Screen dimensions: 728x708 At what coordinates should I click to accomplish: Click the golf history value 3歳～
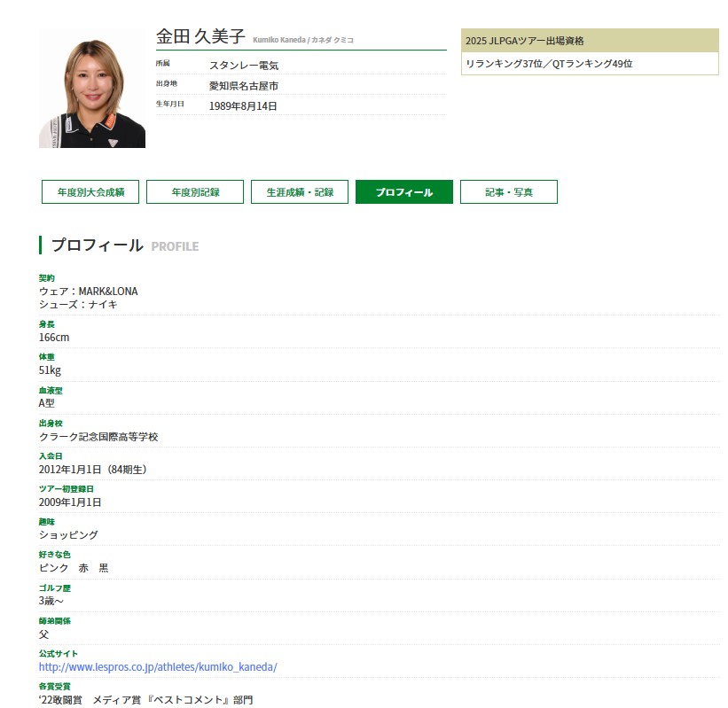tap(51, 601)
